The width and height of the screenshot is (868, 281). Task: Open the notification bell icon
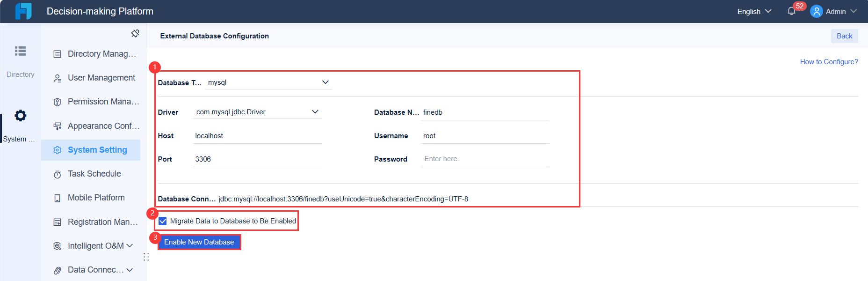point(791,11)
